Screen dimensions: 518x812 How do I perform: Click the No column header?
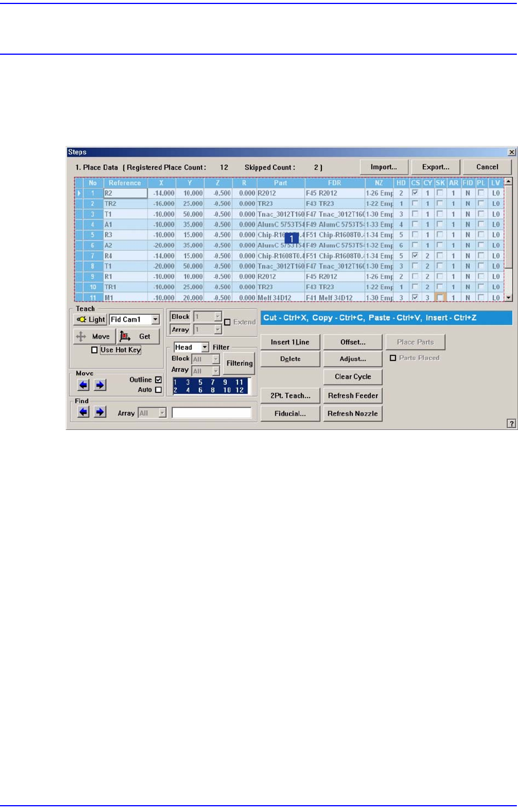(93, 183)
